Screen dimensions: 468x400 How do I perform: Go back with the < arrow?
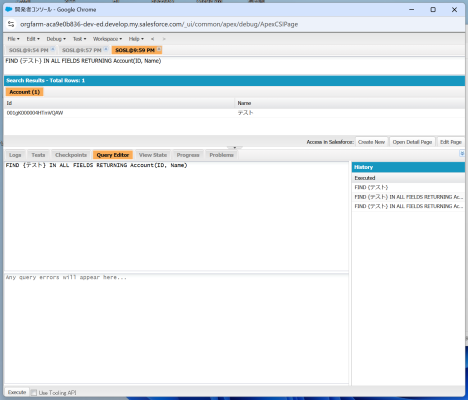click(x=152, y=39)
